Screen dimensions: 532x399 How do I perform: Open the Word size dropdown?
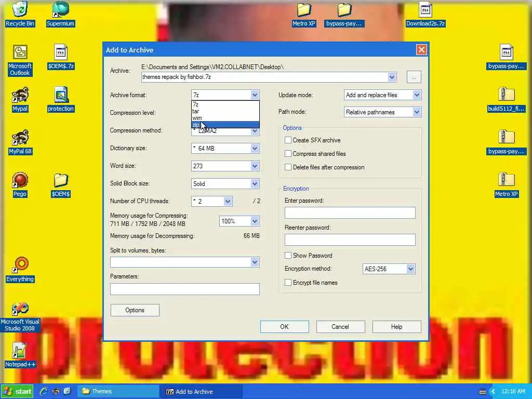click(255, 166)
